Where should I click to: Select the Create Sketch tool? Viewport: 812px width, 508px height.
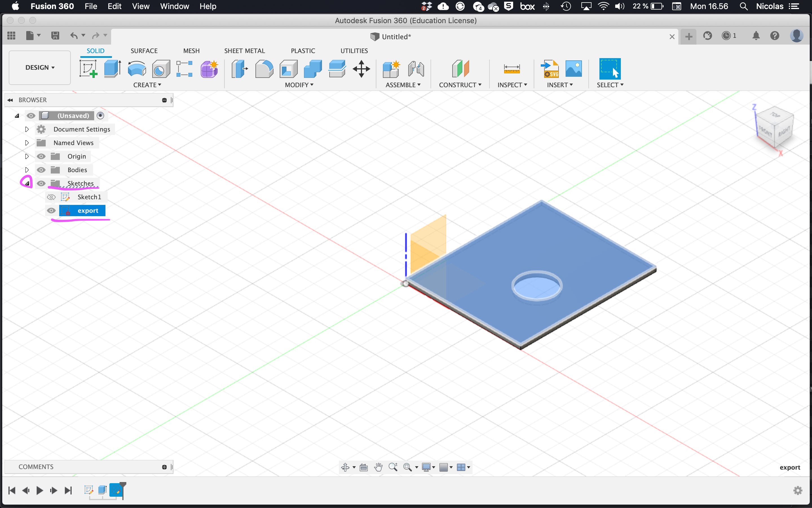pyautogui.click(x=89, y=69)
